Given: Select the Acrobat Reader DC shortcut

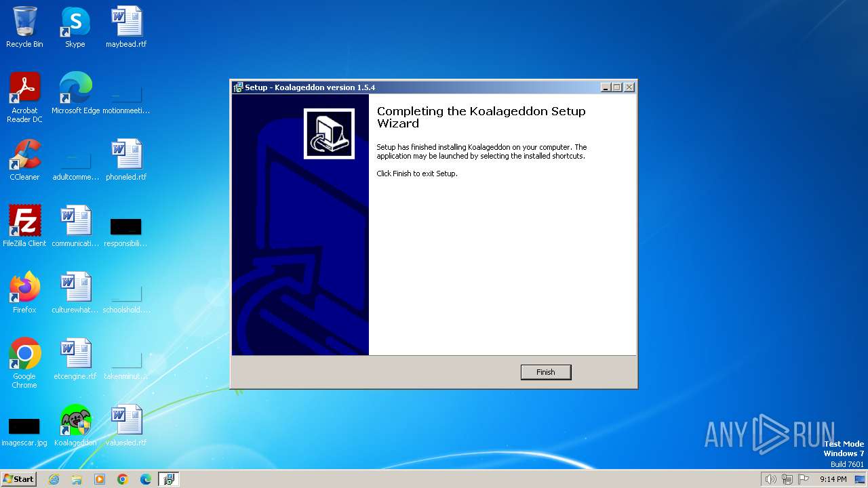Looking at the screenshot, I should click(24, 98).
